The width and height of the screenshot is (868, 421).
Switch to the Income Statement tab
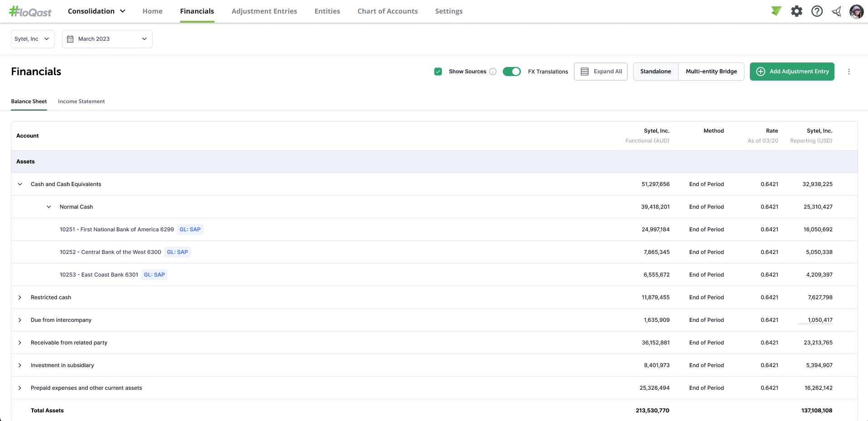point(81,101)
